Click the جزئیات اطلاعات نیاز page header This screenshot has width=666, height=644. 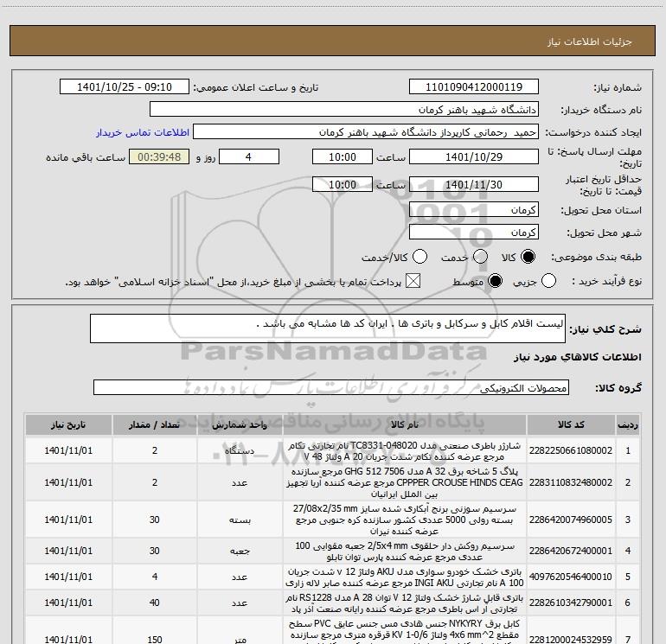click(x=590, y=41)
